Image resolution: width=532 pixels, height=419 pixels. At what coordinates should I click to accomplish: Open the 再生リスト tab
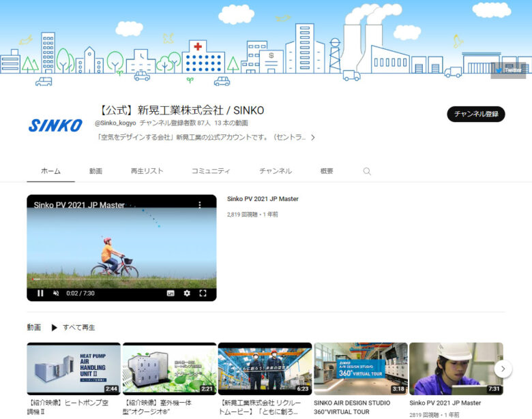147,171
